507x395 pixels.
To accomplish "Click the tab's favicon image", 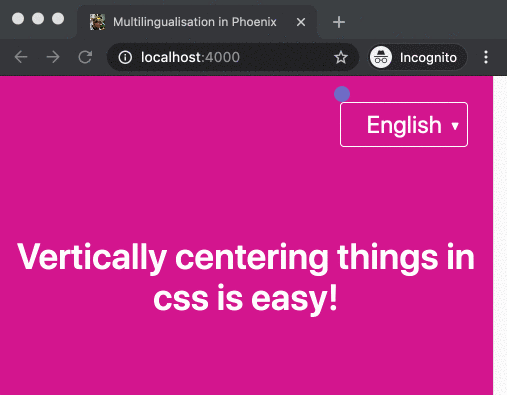I will point(97,22).
